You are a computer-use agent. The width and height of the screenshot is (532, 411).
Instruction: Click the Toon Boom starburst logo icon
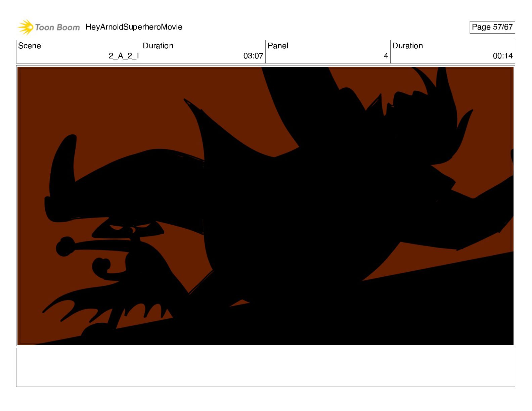pos(26,27)
